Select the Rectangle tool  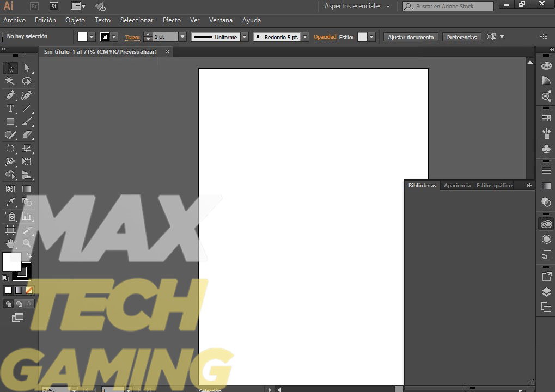pyautogui.click(x=10, y=122)
